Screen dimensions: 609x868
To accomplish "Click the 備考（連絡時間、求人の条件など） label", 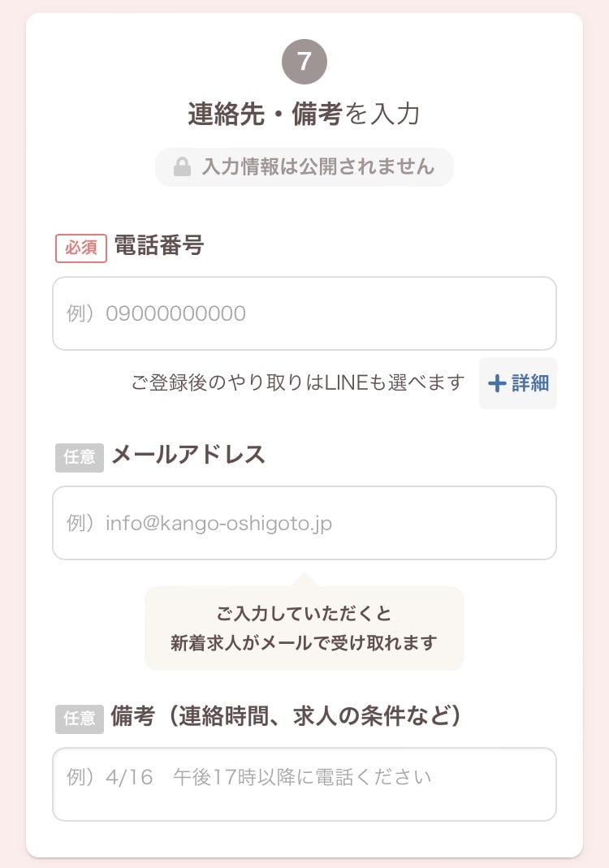I will coord(286,716).
